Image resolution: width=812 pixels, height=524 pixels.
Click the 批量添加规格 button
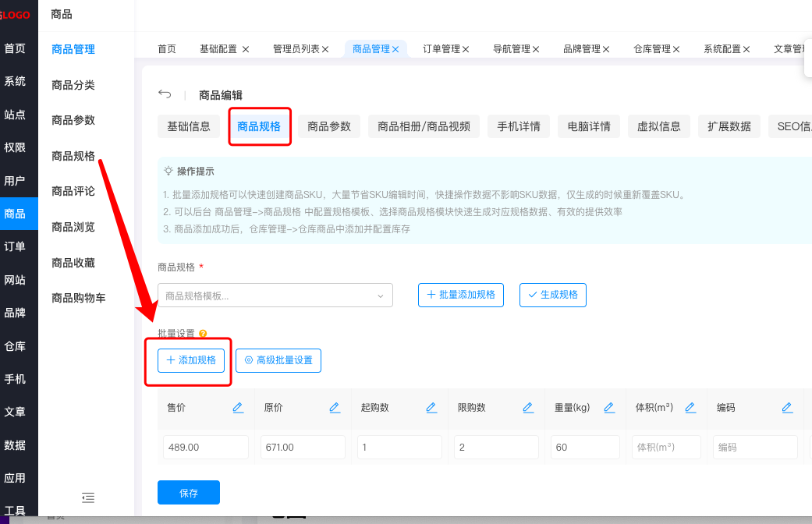(461, 295)
